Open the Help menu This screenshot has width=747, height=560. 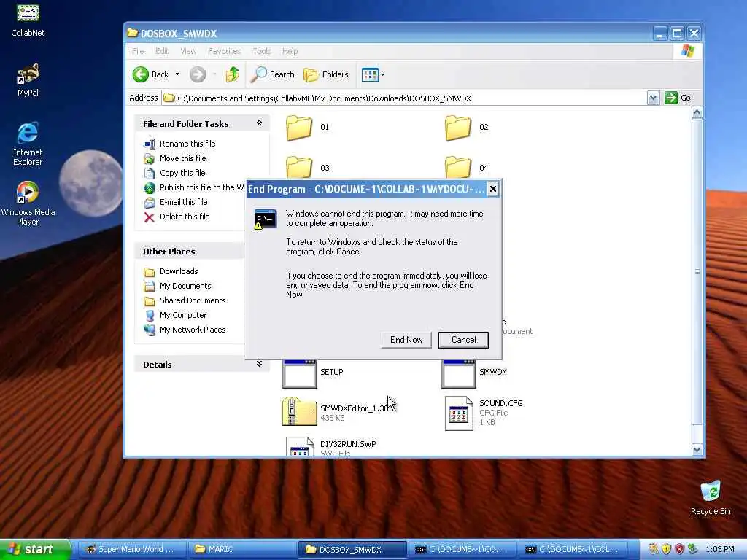pos(290,51)
